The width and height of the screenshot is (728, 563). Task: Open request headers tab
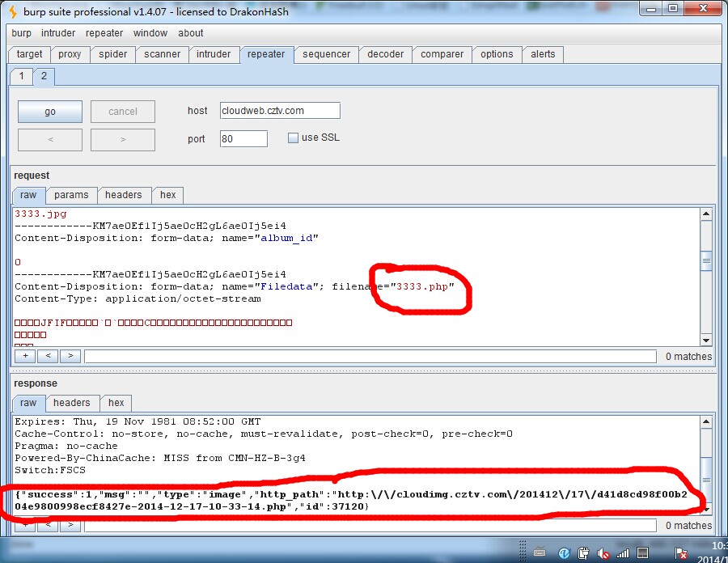point(124,195)
